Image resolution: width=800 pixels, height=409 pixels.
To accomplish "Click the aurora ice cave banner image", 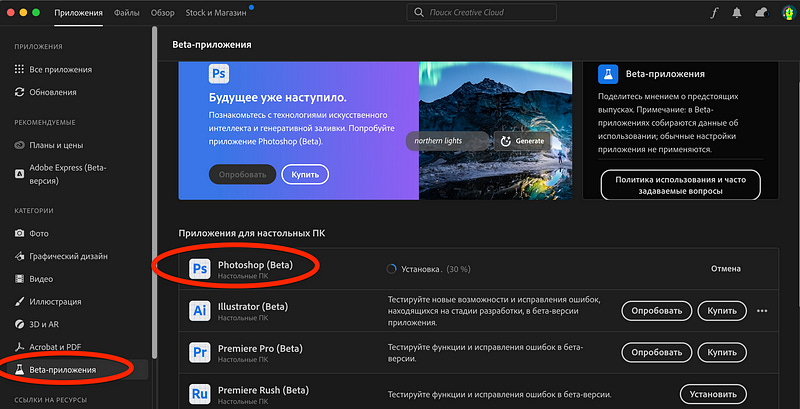I will (495, 131).
